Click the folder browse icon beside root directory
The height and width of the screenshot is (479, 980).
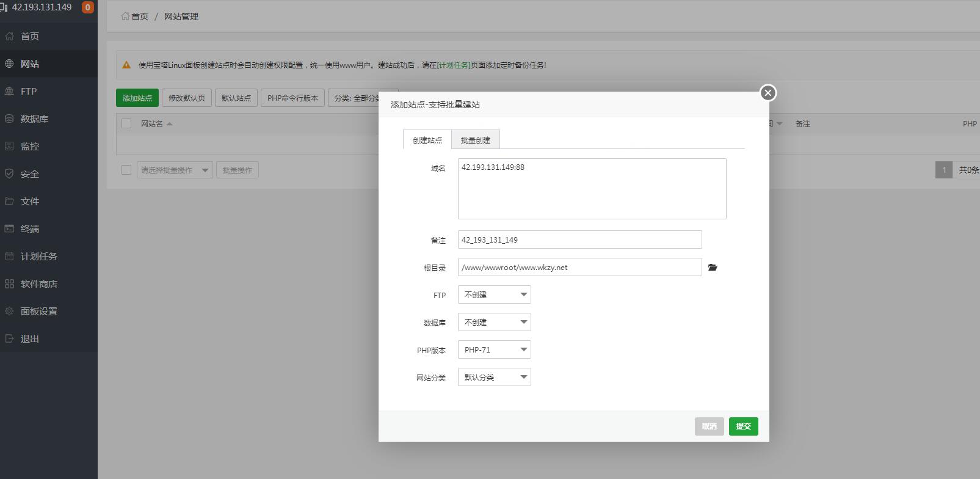click(x=713, y=268)
